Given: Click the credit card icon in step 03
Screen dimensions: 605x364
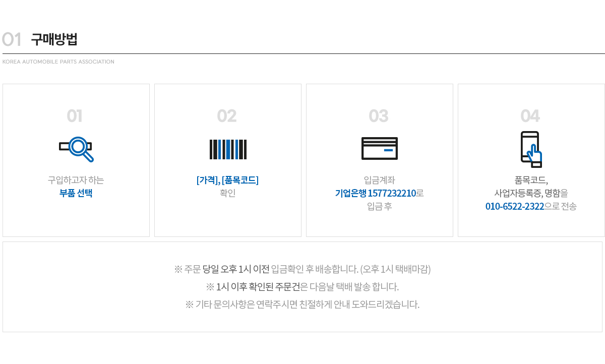Looking at the screenshot, I should tap(380, 148).
